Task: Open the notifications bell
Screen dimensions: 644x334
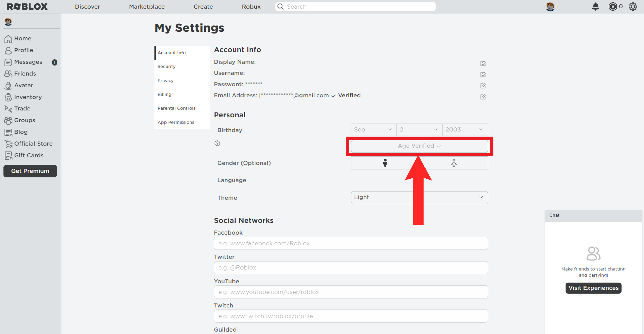Action: [x=596, y=7]
